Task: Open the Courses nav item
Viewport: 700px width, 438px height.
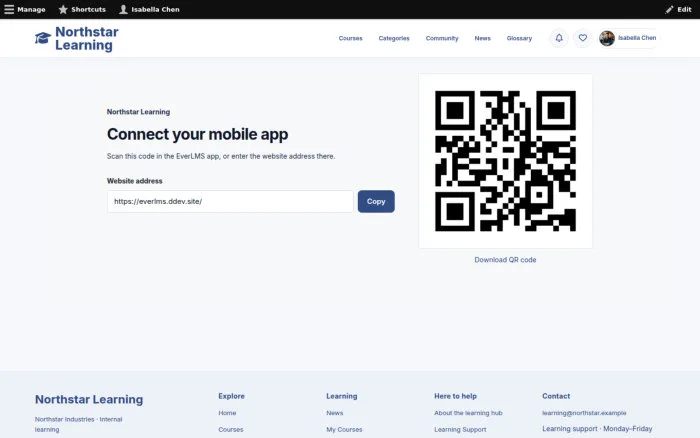Action: tap(350, 38)
